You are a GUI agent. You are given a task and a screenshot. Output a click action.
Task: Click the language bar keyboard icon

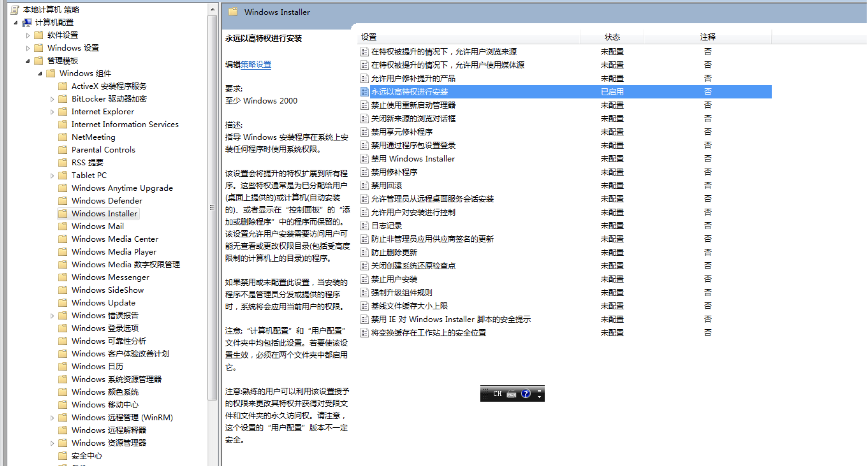click(x=511, y=394)
